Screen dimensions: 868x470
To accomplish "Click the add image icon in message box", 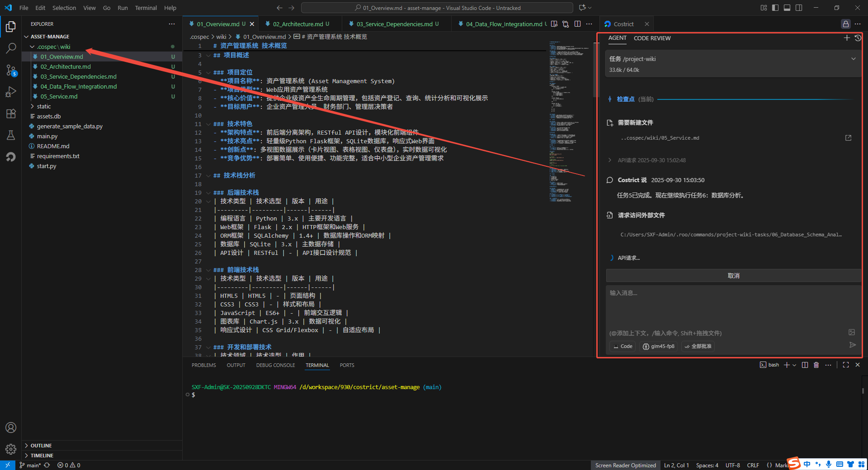I will [852, 332].
